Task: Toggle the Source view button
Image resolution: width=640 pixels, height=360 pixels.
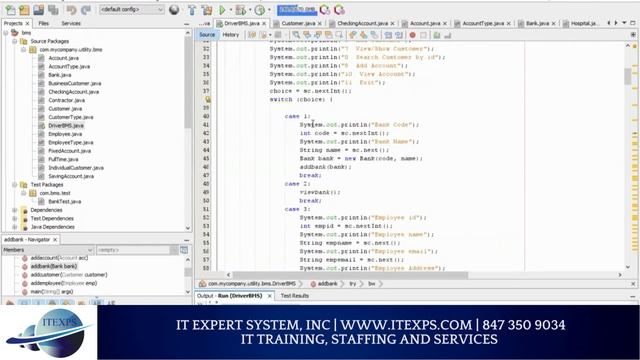Action: pyautogui.click(x=207, y=35)
